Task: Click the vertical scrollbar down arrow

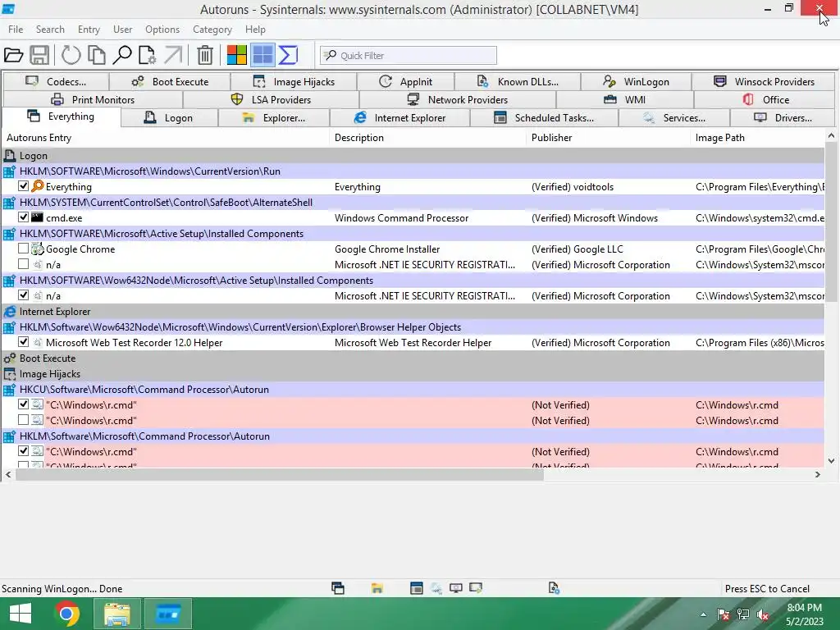Action: pos(831,461)
